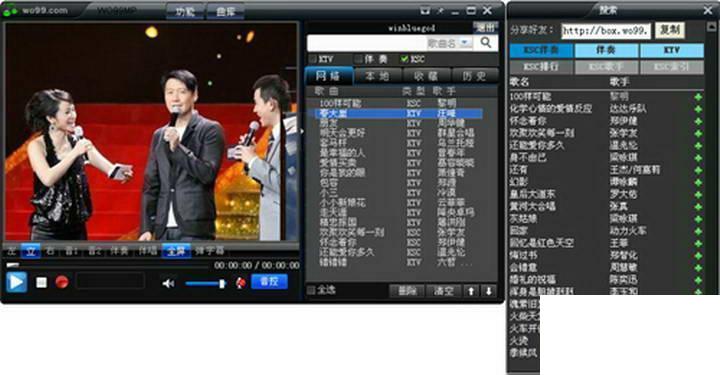Mute audio with the speaker icon

coord(168,283)
